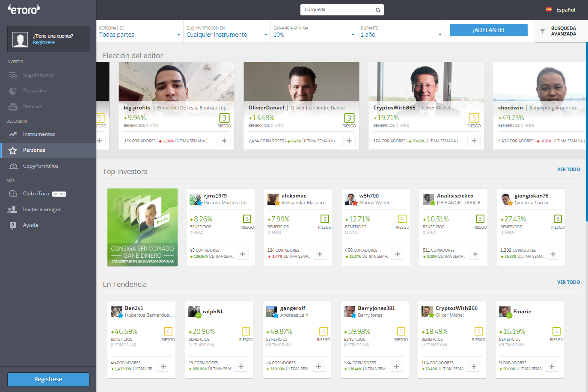Add big-profits with its plus button
The width and height of the screenshot is (588, 392).
point(224,141)
